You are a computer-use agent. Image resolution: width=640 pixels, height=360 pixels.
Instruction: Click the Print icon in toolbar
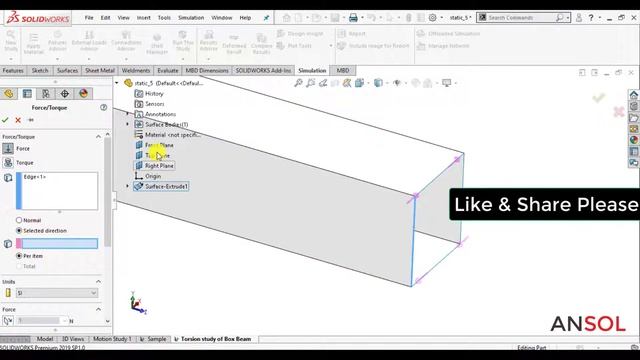353,18
